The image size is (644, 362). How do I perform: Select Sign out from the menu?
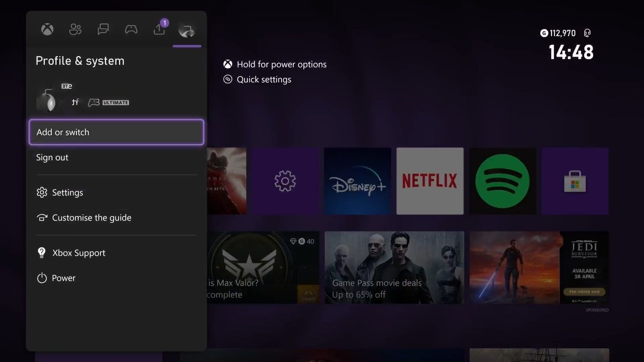tap(52, 157)
